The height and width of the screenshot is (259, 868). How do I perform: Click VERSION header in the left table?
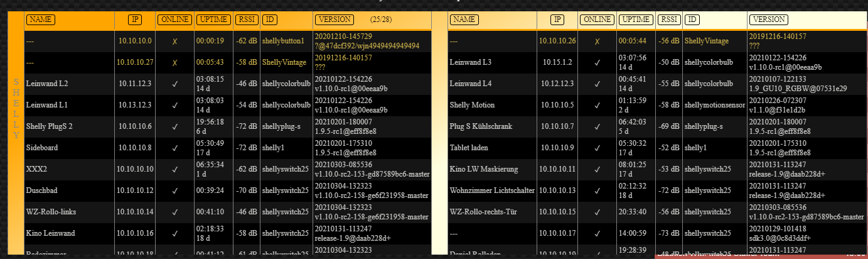[x=334, y=19]
